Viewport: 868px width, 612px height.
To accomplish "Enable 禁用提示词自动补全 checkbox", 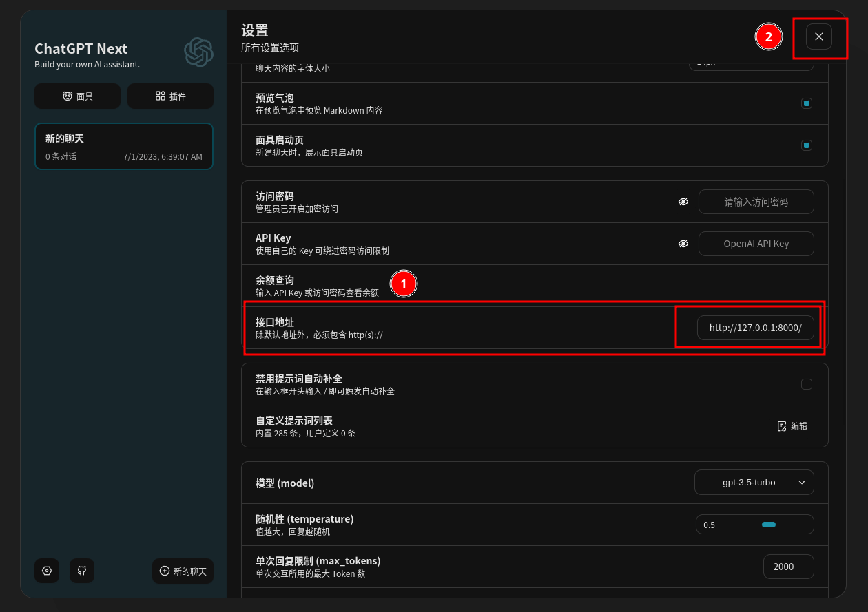I will (x=807, y=384).
